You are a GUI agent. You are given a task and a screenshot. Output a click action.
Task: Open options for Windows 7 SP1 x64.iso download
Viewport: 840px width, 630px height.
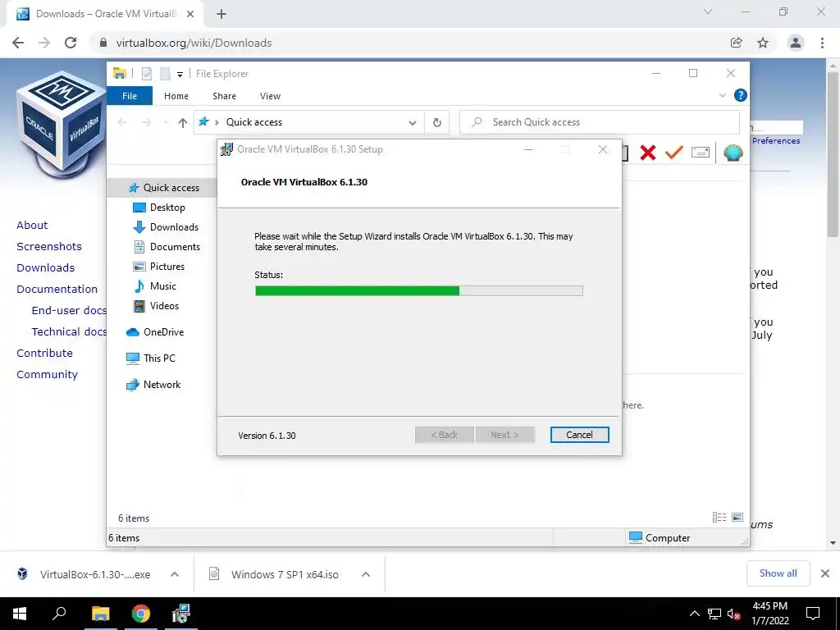click(x=366, y=574)
